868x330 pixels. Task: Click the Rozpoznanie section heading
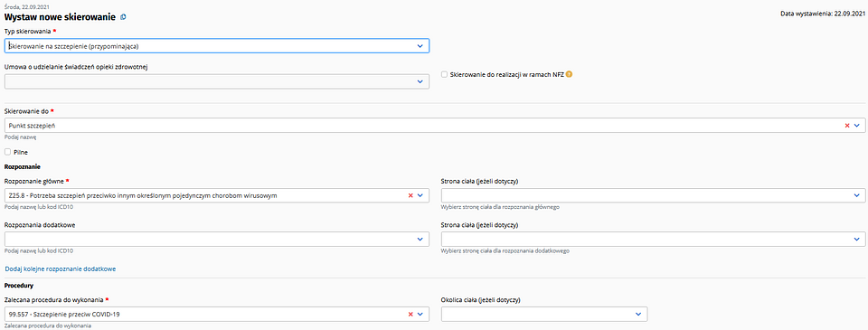coord(22,166)
